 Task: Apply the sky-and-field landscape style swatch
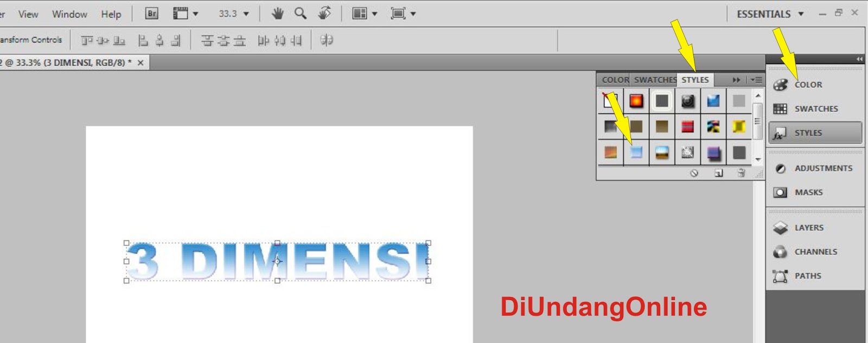tap(662, 153)
